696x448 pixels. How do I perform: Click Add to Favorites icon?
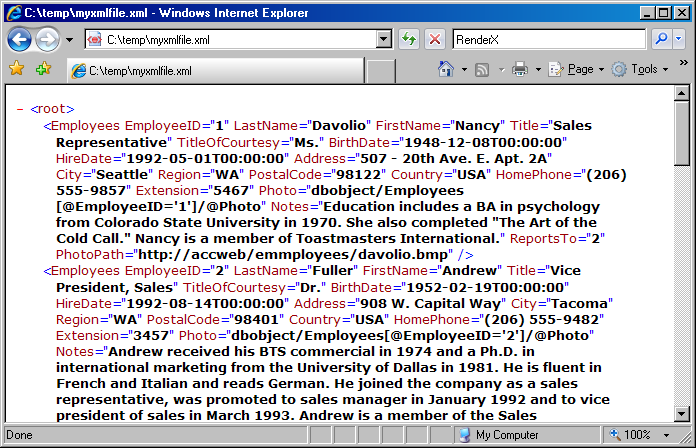click(x=43, y=69)
